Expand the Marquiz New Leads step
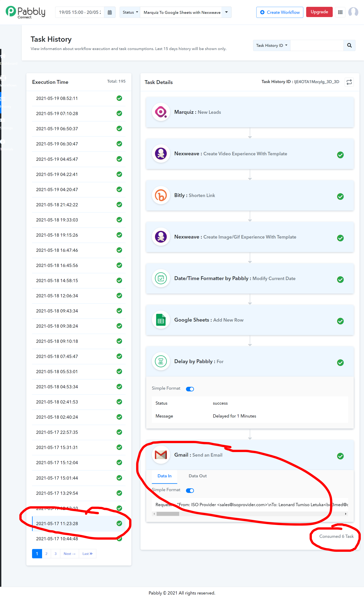Image resolution: width=364 pixels, height=599 pixels. (250, 112)
